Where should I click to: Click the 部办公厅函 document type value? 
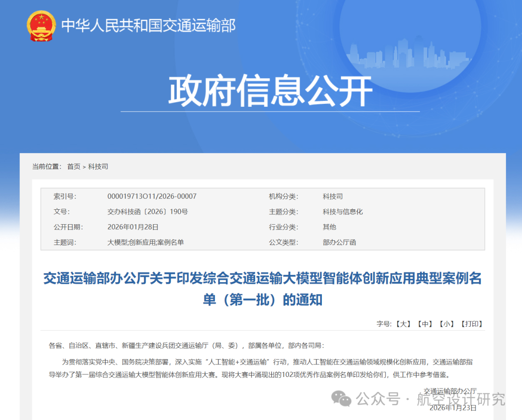[339, 242]
